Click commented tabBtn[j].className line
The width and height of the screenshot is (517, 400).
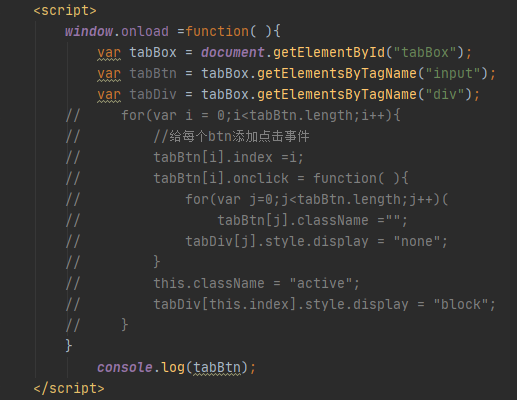click(x=313, y=220)
